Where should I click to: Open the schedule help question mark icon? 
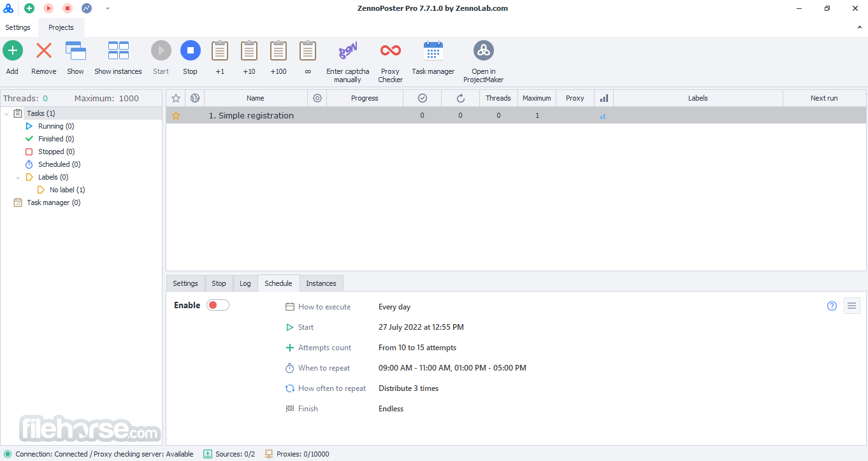(x=832, y=306)
